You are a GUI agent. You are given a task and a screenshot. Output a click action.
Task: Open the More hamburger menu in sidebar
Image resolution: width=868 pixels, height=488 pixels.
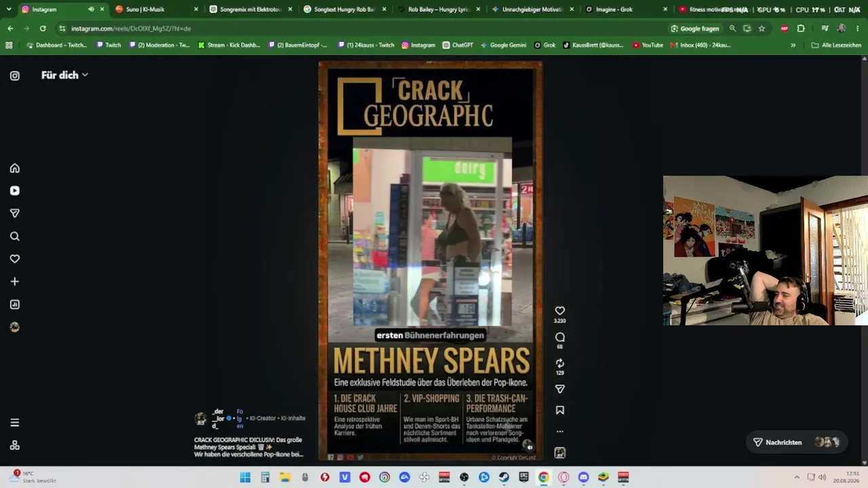[x=15, y=423]
